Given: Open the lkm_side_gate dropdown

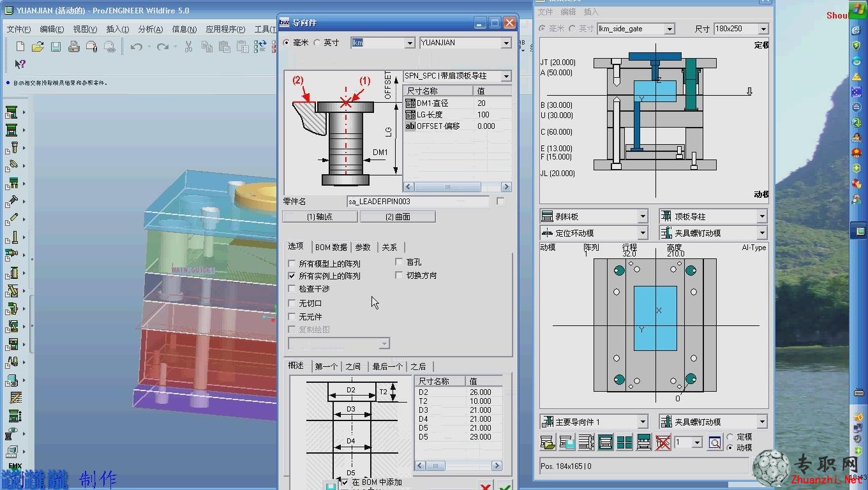Looking at the screenshot, I should pyautogui.click(x=670, y=29).
